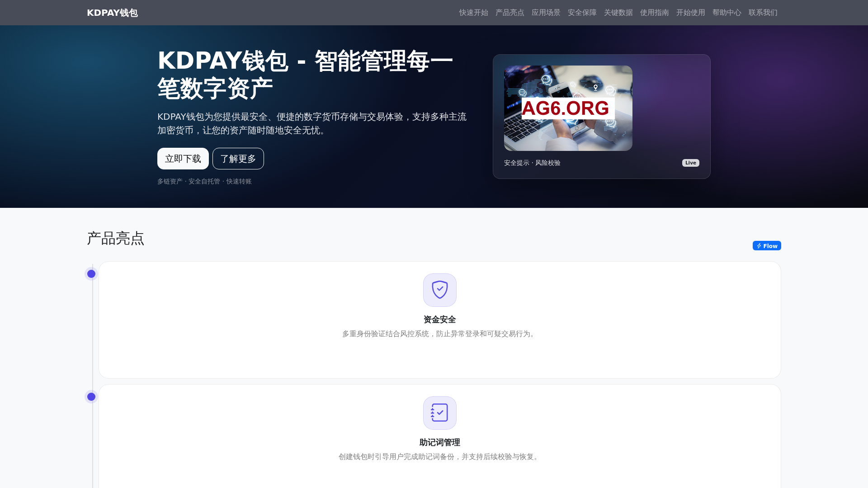Click the 了解更多 button

tap(238, 159)
